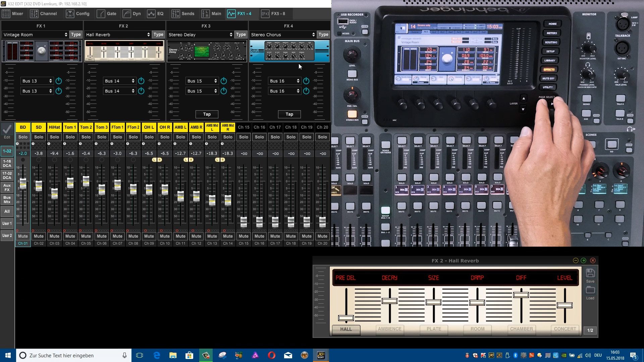
Task: Solo the HiHat channel
Action: (x=54, y=137)
